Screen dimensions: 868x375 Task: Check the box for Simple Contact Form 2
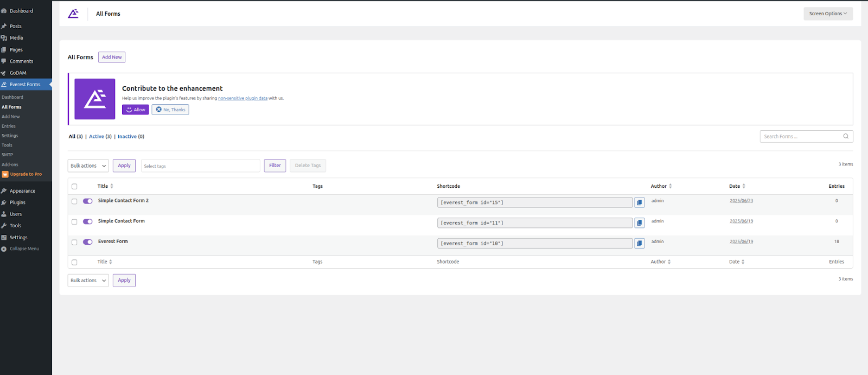(74, 201)
